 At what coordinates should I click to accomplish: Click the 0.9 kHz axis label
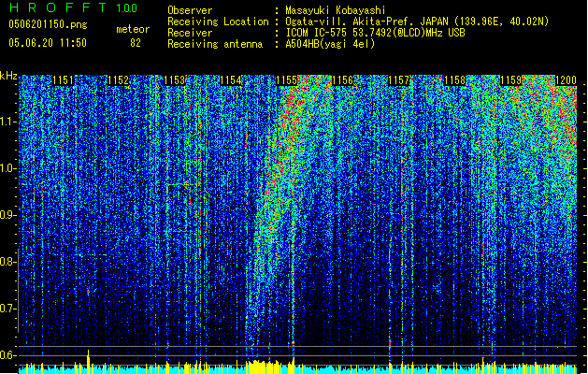click(8, 215)
